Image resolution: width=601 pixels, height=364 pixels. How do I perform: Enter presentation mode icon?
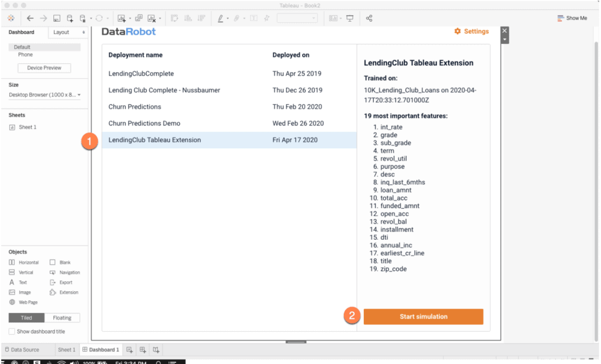coord(350,18)
